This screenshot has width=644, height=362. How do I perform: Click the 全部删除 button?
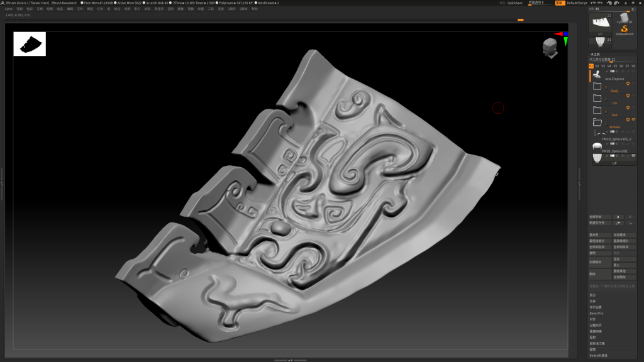coord(624,277)
